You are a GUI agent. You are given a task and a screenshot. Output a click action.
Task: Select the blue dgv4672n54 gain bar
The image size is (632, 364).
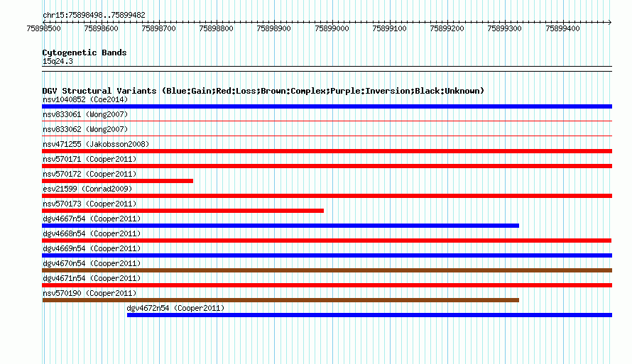369,315
